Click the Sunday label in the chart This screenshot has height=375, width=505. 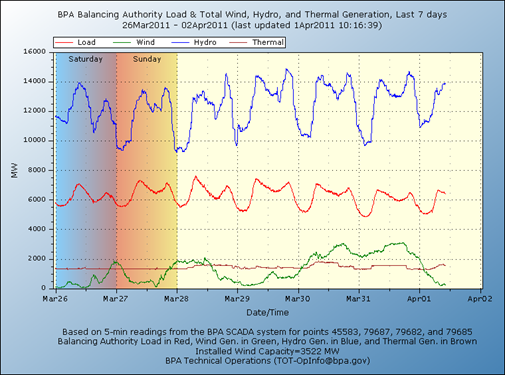[x=147, y=59]
